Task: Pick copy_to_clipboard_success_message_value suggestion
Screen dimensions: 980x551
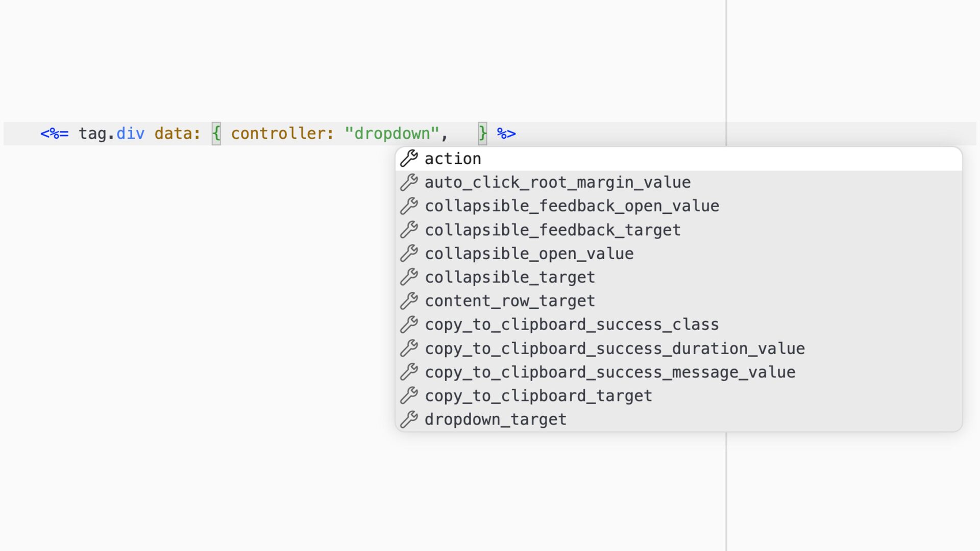Action: (679, 372)
